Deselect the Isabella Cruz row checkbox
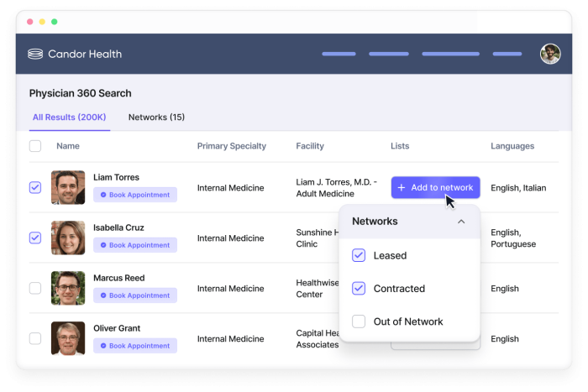588x392 pixels. pyautogui.click(x=35, y=238)
